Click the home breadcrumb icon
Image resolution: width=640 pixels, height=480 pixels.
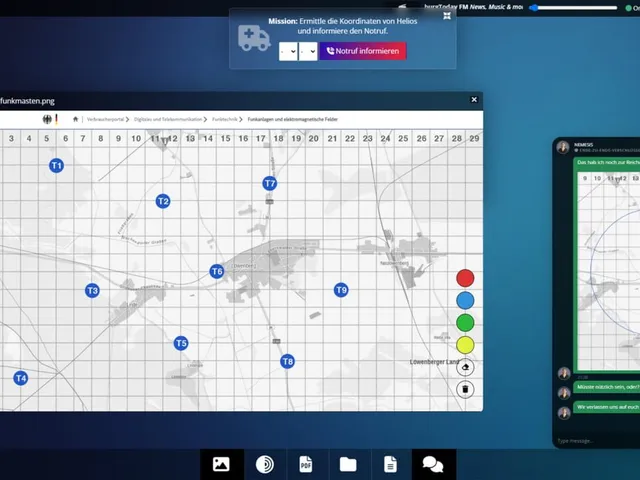75,119
